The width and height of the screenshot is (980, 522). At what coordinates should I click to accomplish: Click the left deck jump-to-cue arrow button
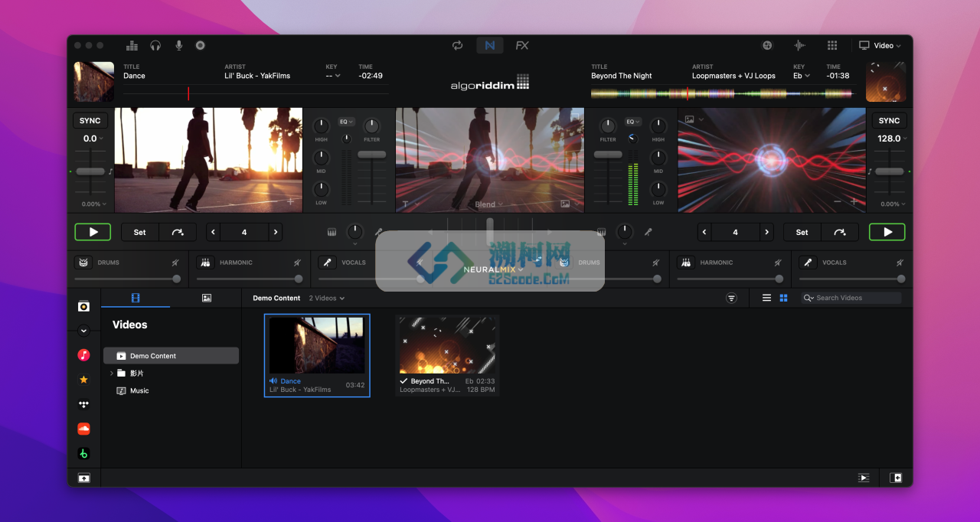[x=178, y=232]
